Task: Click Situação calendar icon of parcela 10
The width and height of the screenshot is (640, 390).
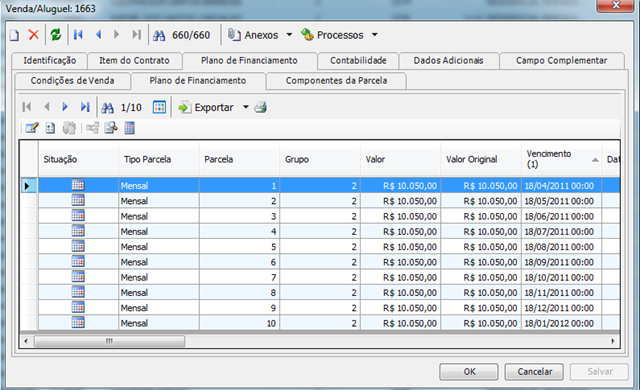Action: [x=78, y=323]
